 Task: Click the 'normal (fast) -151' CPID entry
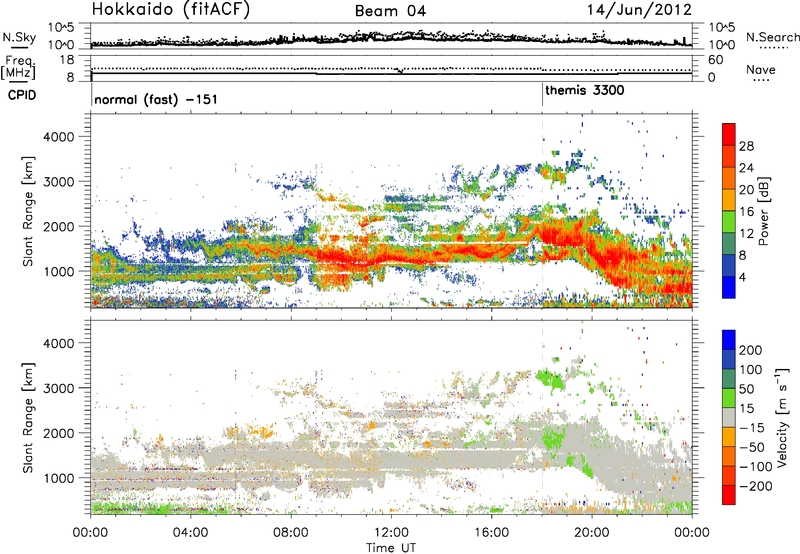pyautogui.click(x=156, y=99)
